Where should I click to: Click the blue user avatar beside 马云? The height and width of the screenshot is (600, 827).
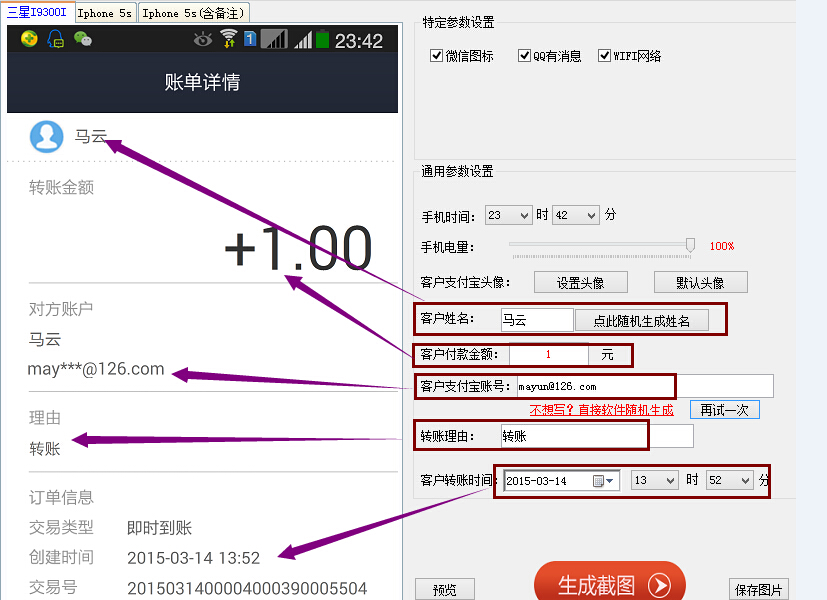[x=47, y=137]
